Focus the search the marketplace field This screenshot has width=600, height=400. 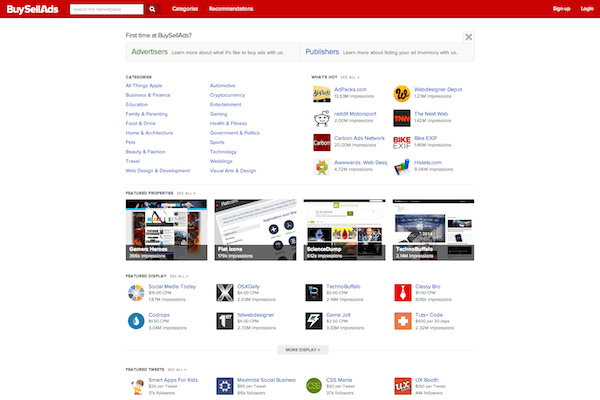pyautogui.click(x=107, y=9)
